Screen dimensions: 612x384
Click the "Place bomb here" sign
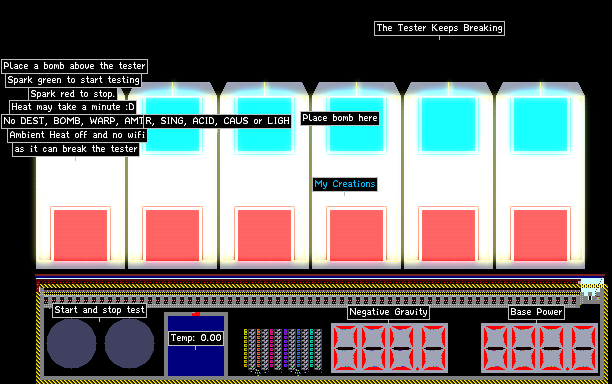(x=340, y=118)
